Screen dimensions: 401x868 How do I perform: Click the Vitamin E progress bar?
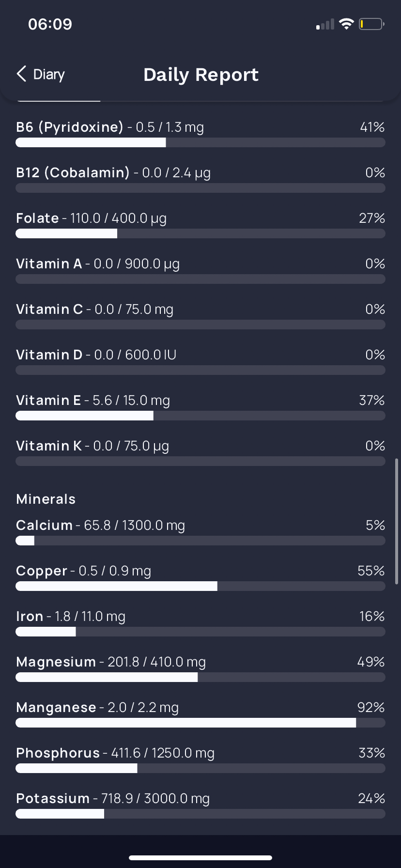coord(200,416)
